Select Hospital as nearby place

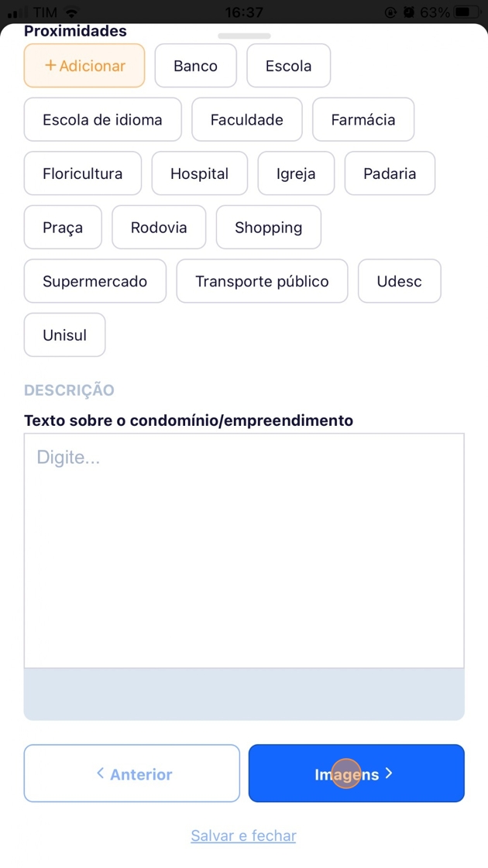199,173
